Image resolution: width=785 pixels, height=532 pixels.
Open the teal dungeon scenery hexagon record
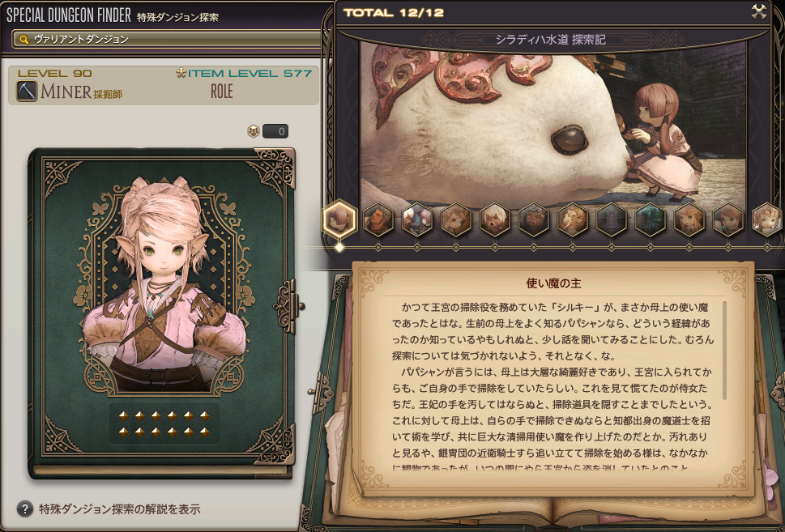click(651, 219)
